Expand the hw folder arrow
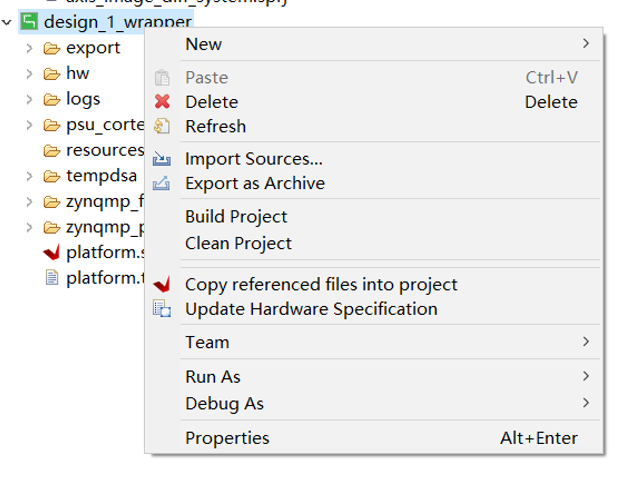This screenshot has width=629, height=483. [30, 74]
